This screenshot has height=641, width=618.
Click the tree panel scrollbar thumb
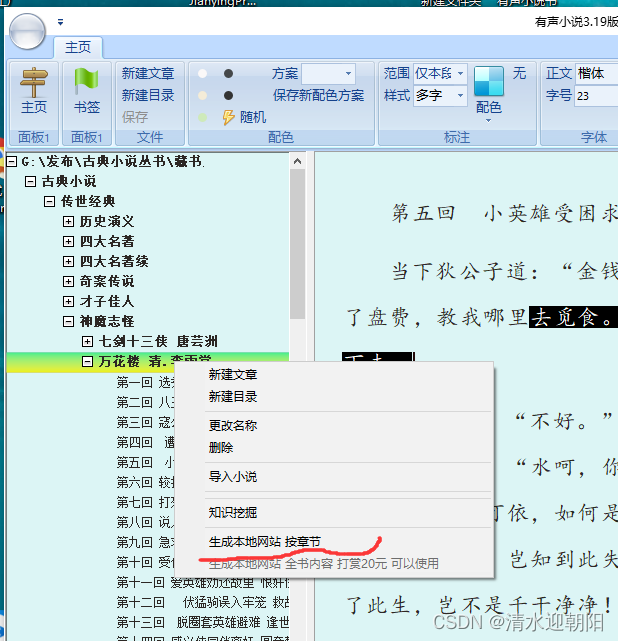(x=298, y=244)
